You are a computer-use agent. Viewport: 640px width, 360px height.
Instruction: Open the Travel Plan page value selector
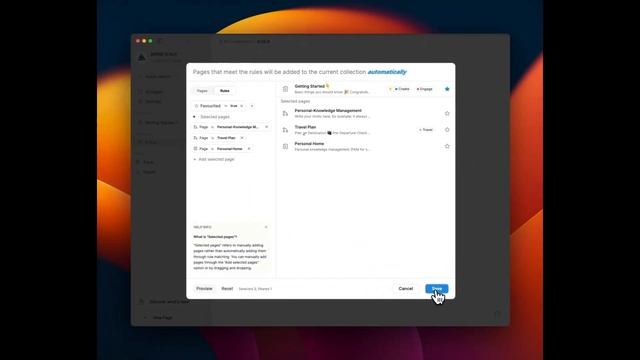tap(226, 138)
